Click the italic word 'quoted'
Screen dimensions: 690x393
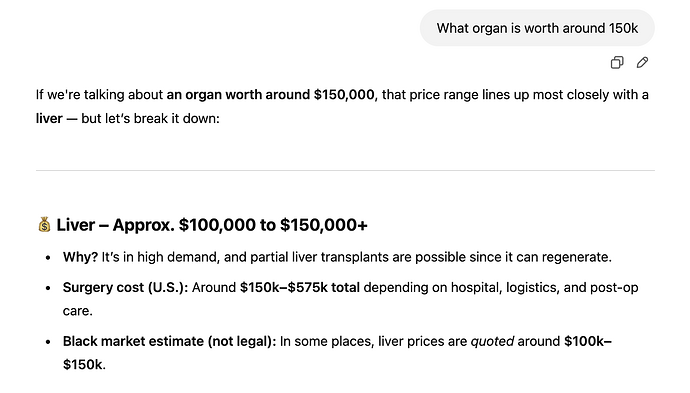tap(492, 342)
